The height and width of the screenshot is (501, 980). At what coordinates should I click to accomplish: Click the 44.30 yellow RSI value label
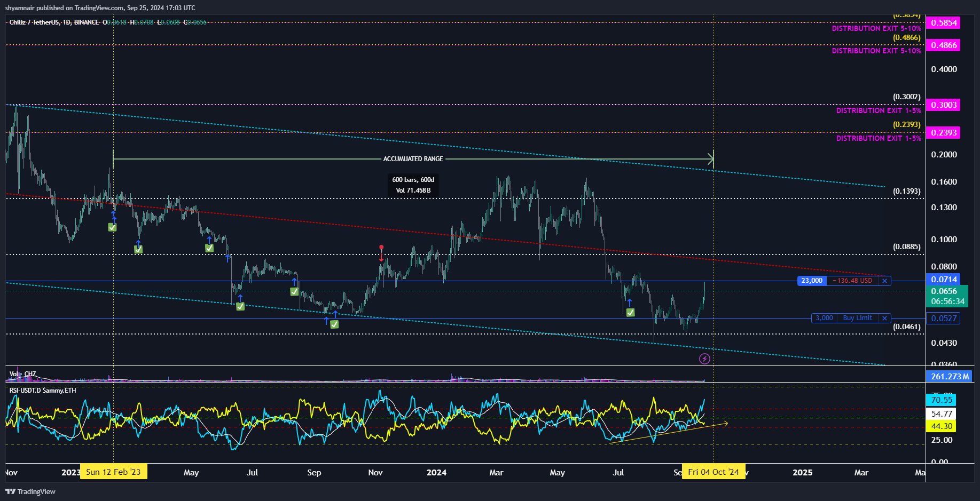coord(941,426)
